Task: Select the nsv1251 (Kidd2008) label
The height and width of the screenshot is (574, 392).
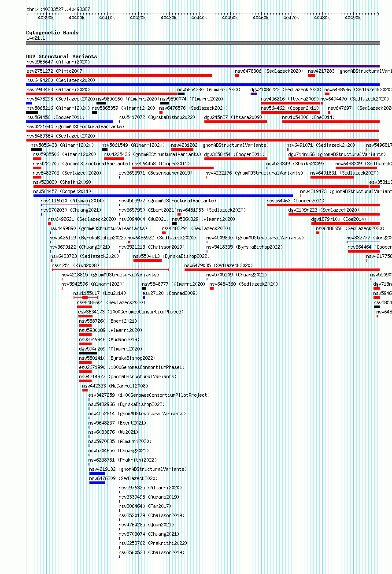Action: pos(75,265)
